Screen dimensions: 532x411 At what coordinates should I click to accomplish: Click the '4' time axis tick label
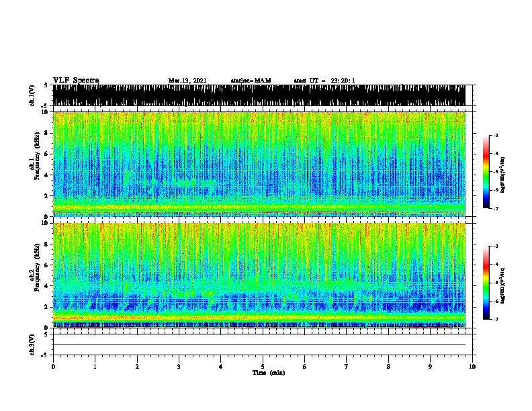click(x=221, y=367)
